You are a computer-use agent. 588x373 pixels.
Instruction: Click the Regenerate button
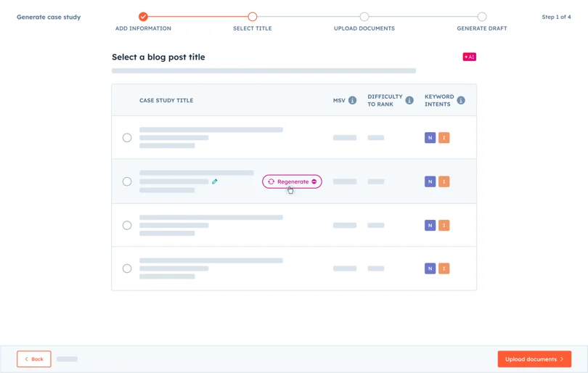[292, 181]
